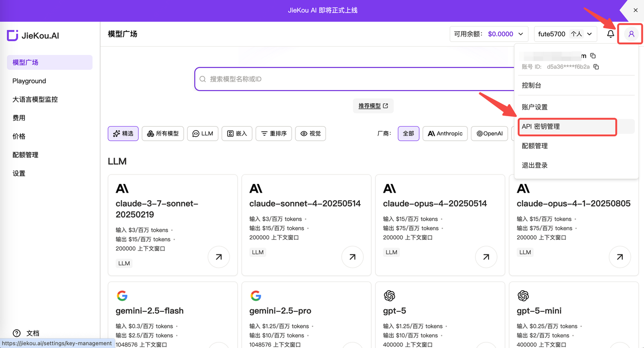Click Anthropic logo on claude-sonnet-4 card

coord(256,188)
